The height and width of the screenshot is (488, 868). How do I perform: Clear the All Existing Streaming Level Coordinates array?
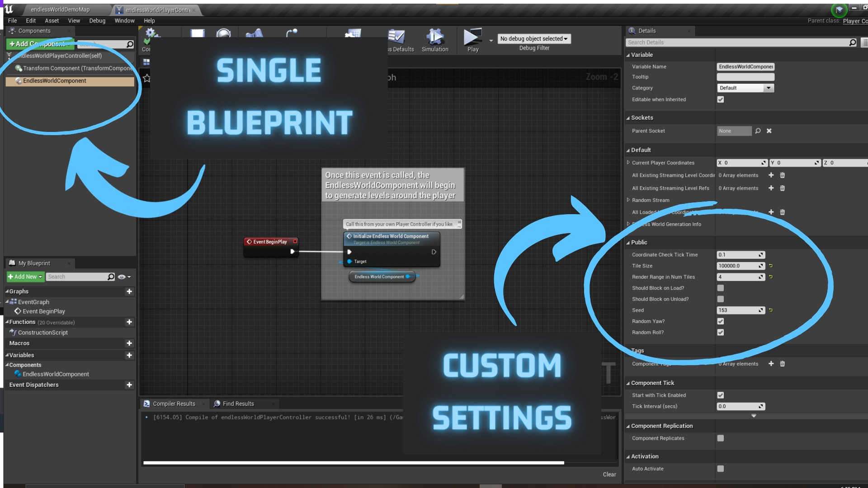[x=783, y=175]
